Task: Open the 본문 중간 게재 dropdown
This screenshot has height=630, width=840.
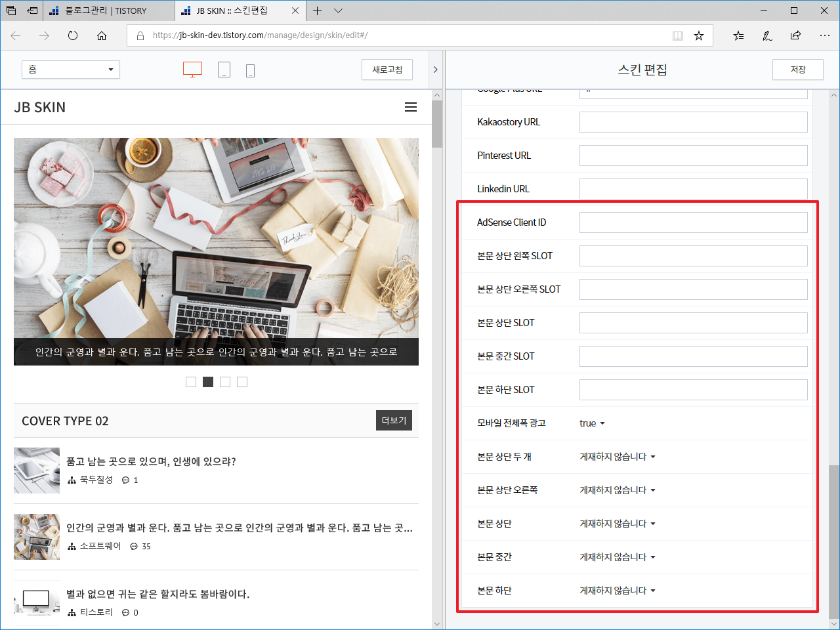Action: 618,557
